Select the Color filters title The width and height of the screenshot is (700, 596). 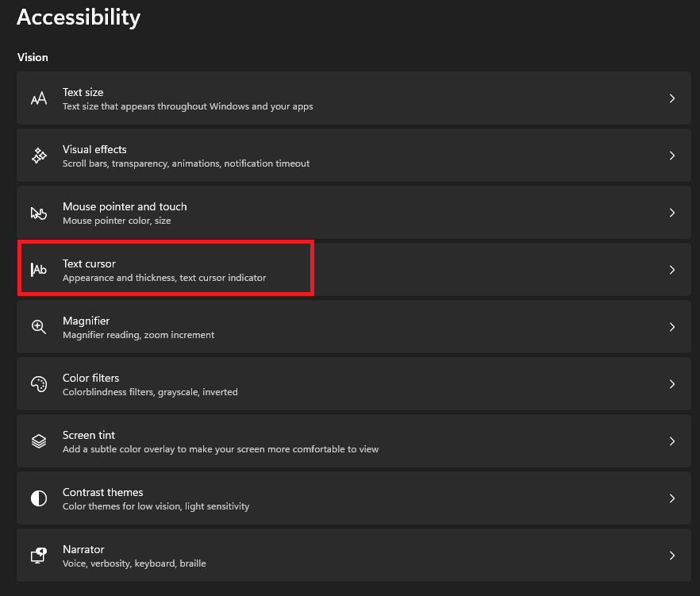pyautogui.click(x=90, y=378)
